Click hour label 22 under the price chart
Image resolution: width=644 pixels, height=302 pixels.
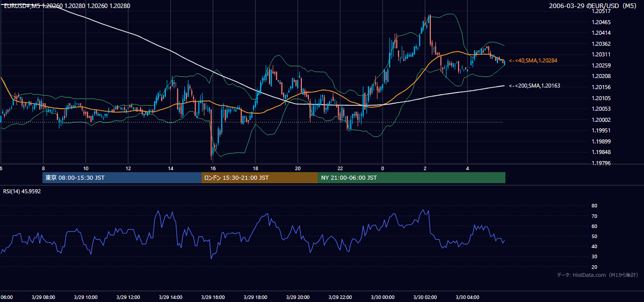340,168
